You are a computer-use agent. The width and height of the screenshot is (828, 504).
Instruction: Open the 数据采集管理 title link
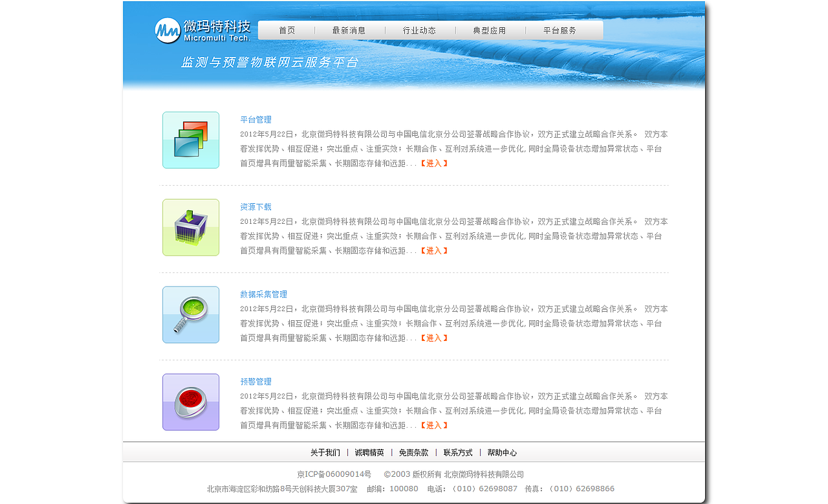(x=263, y=294)
